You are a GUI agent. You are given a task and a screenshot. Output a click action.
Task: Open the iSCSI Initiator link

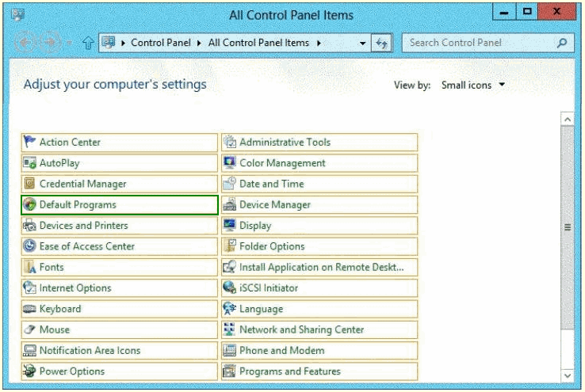coord(269,288)
